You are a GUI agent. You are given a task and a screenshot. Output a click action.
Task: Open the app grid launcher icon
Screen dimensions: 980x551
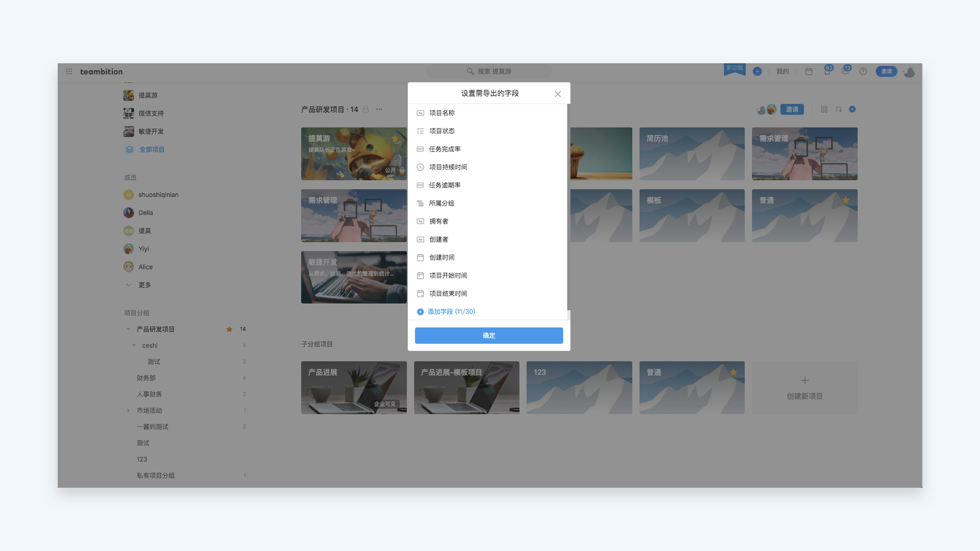69,71
